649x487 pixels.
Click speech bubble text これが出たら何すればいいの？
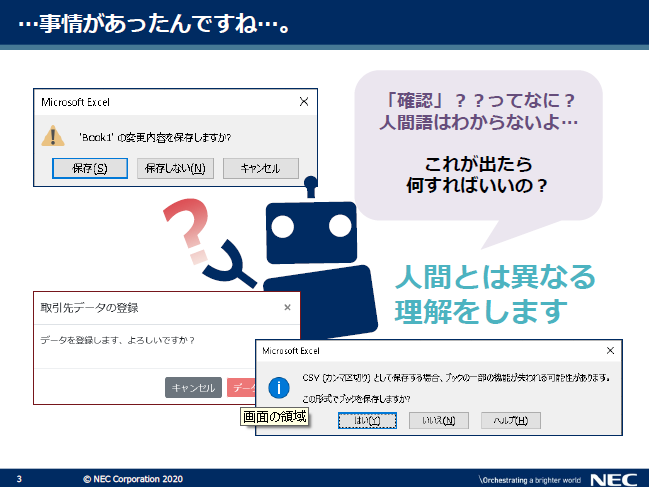click(477, 175)
